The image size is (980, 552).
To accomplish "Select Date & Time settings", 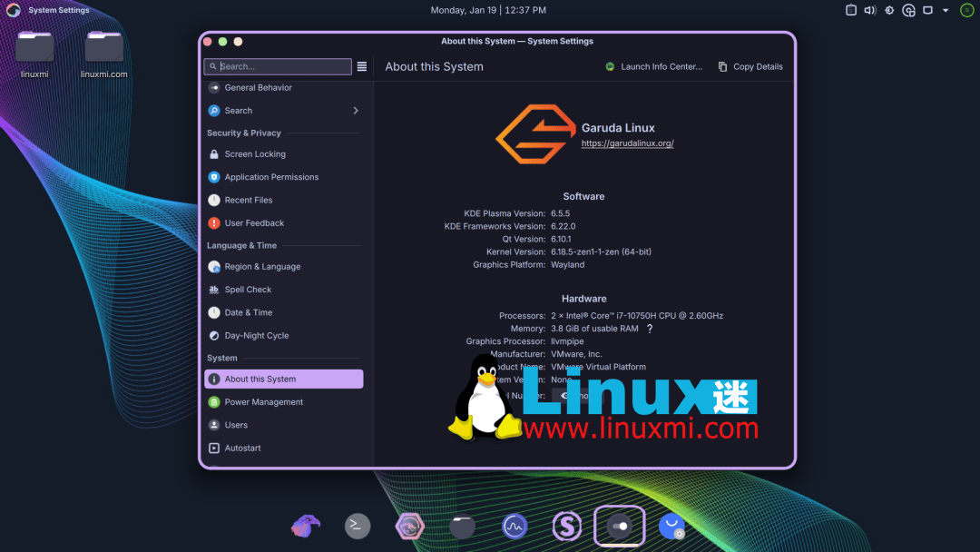I will (284, 312).
